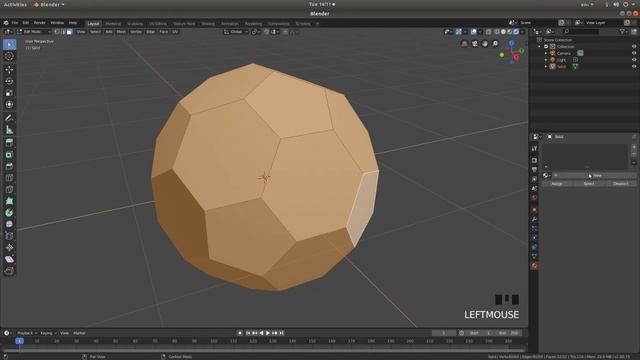640x360 pixels.
Task: Open the File menu
Action: 15,23
